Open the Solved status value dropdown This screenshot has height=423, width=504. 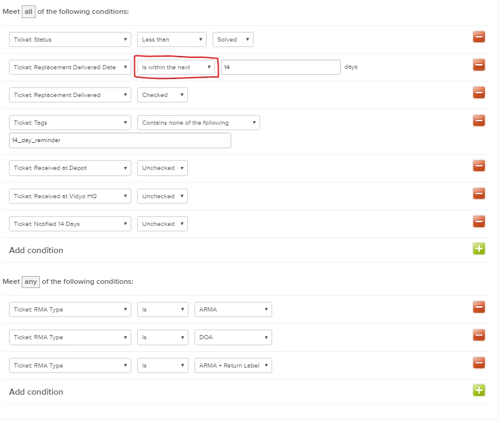[x=232, y=40]
